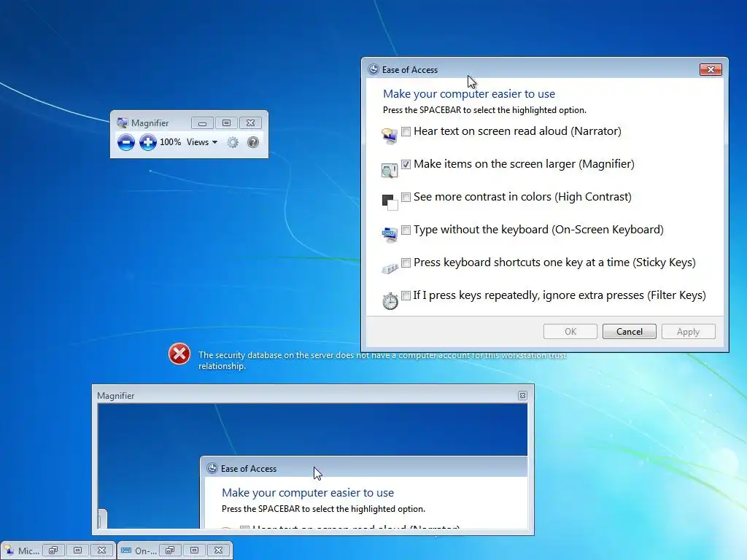Enable Narrator read aloud checkbox
This screenshot has height=560, width=747.
coord(406,131)
